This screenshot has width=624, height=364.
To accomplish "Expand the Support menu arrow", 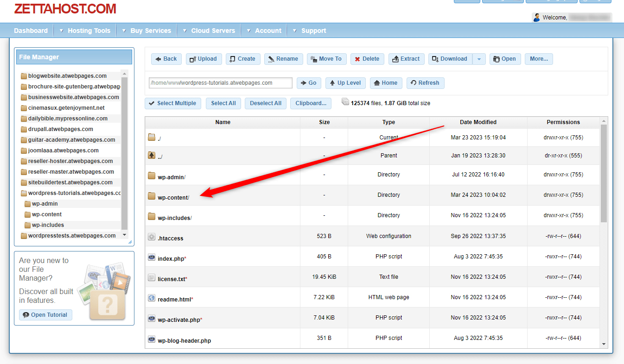I will click(x=295, y=31).
